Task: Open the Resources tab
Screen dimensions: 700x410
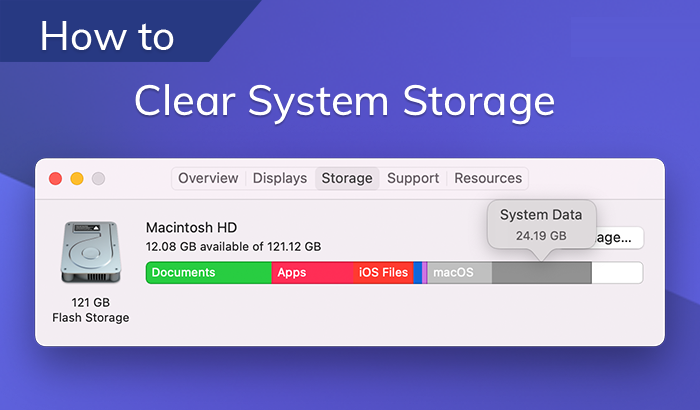Action: (488, 179)
